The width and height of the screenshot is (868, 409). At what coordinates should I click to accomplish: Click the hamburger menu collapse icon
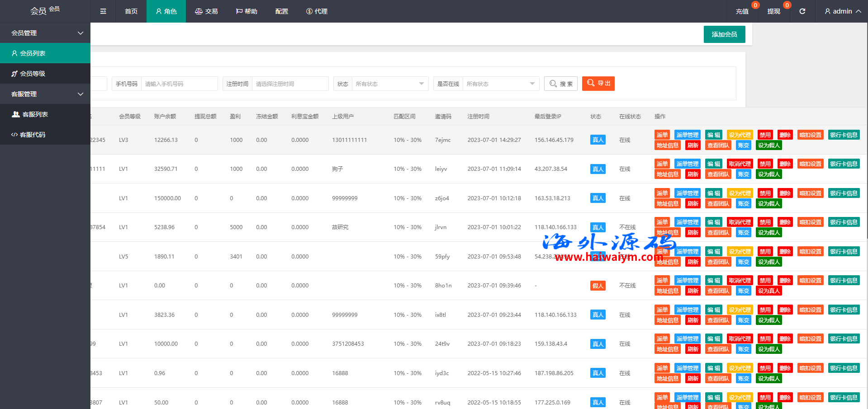tap(103, 11)
